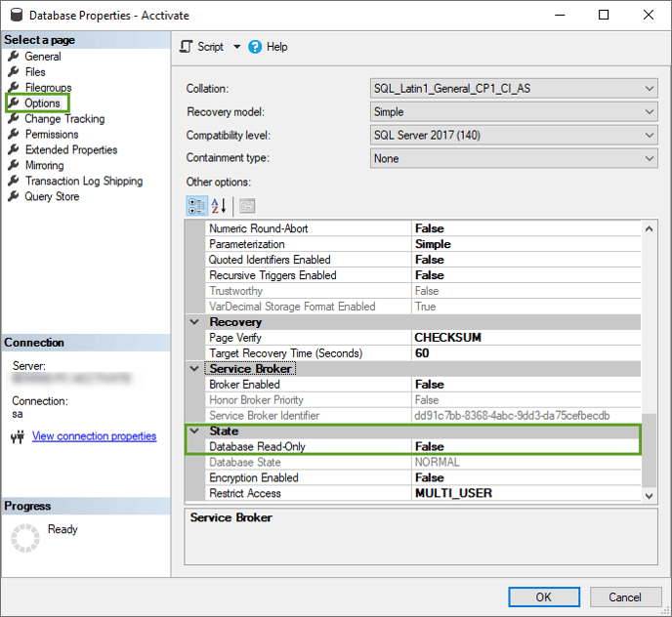
Task: Select the Database State row
Action: (424, 463)
